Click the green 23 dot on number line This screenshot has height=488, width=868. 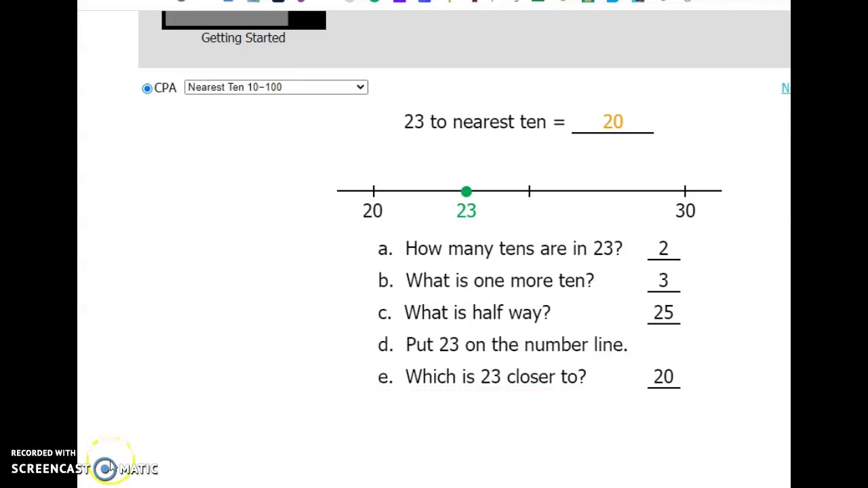(x=467, y=192)
